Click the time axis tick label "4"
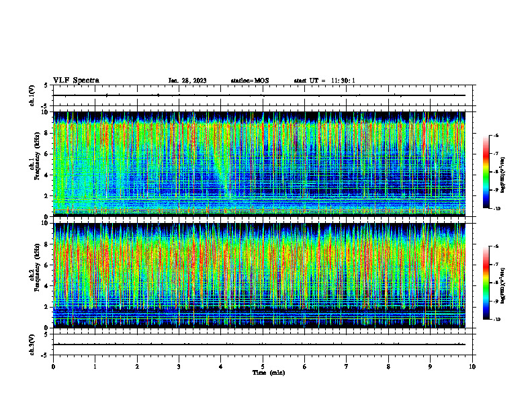 (x=221, y=367)
